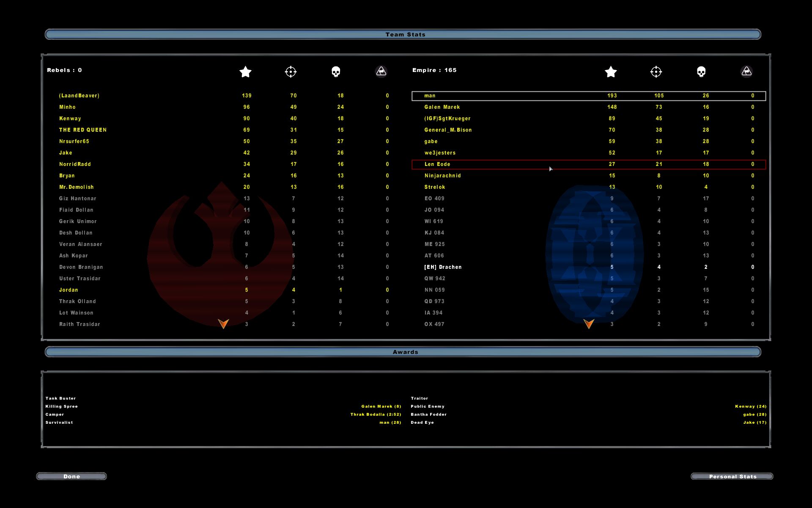Viewport: 812px width, 508px height.
Task: Click player name General_M.Bison
Action: (448, 130)
